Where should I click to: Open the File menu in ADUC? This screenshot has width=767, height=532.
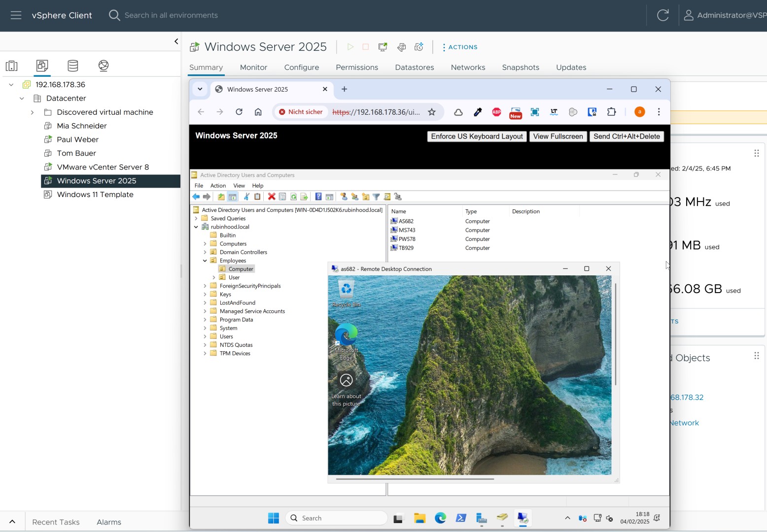point(199,186)
